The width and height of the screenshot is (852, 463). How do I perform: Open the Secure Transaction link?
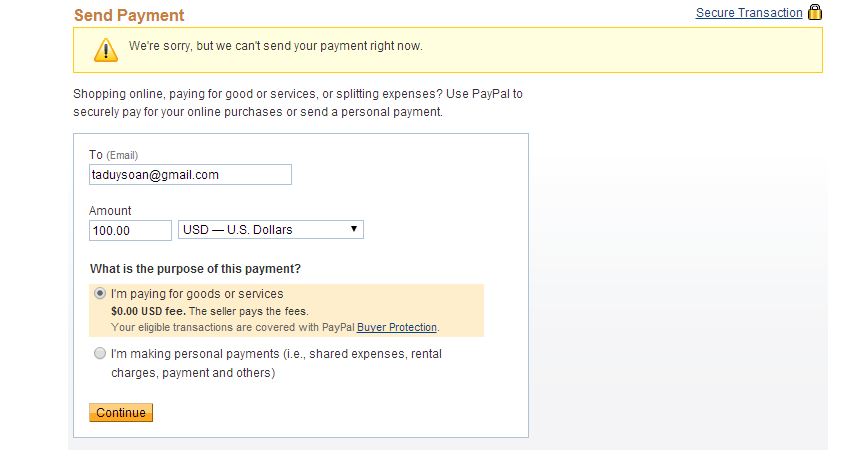coord(749,13)
